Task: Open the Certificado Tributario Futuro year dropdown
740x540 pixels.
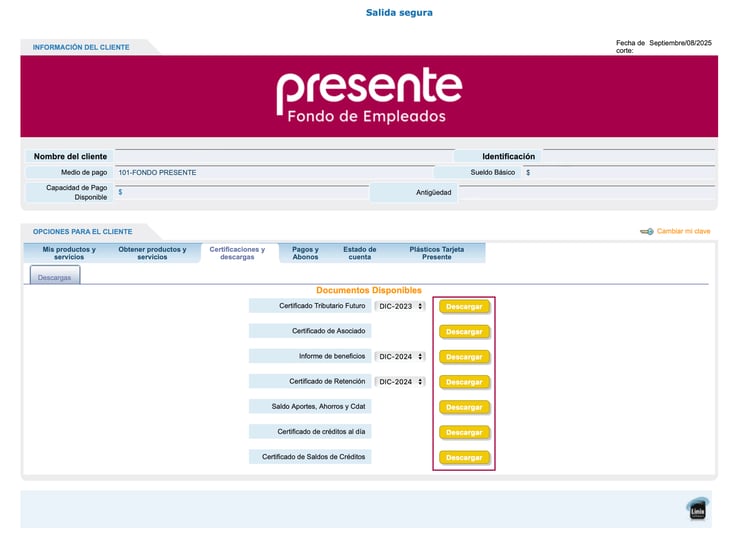Action: pos(400,306)
